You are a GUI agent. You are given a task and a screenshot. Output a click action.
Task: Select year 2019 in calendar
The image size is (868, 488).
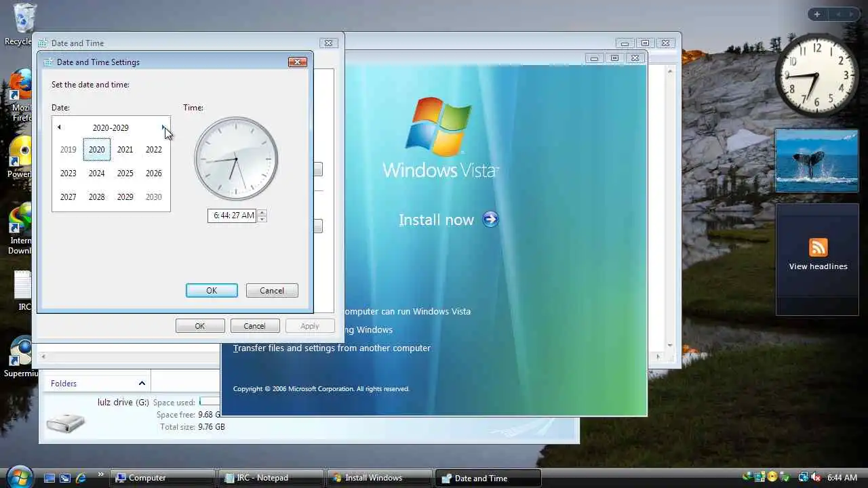tap(68, 150)
